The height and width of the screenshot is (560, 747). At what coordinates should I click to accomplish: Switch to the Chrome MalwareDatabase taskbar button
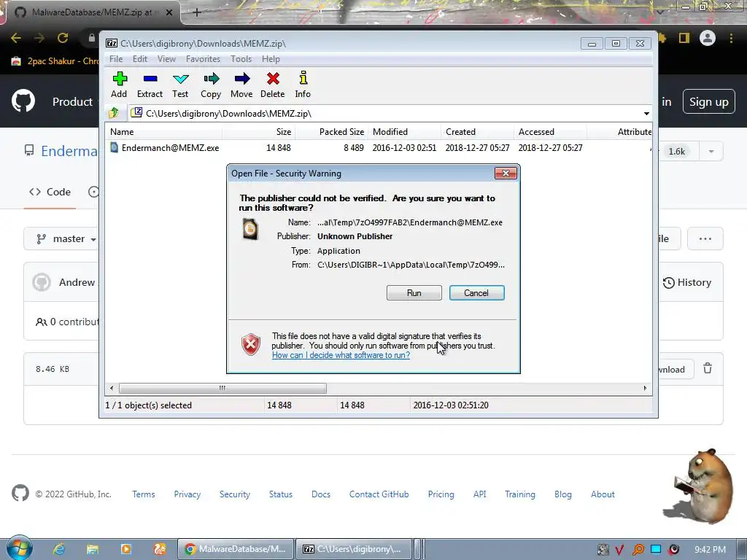[x=236, y=549]
